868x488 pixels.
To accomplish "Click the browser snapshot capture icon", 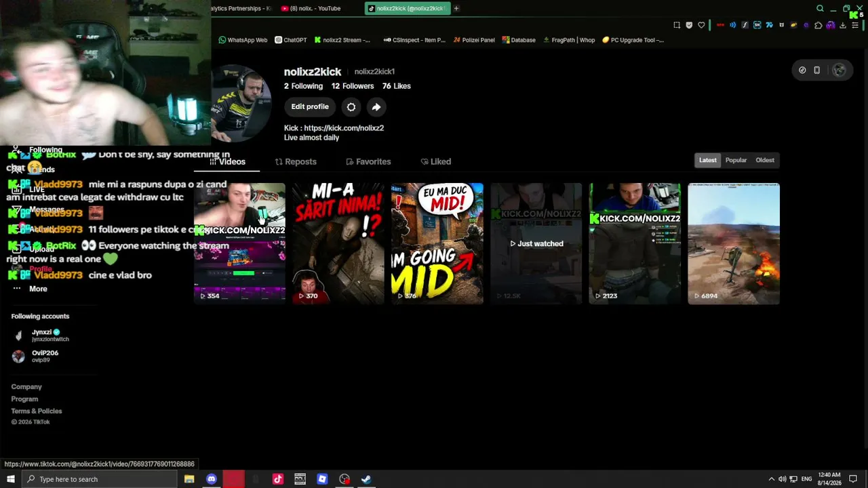I will 677,25.
